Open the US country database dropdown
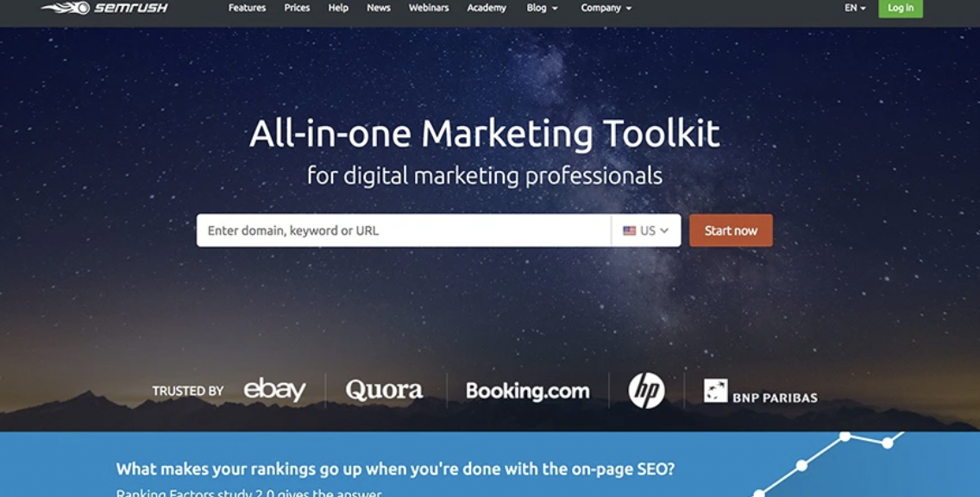This screenshot has width=980, height=497. click(646, 230)
